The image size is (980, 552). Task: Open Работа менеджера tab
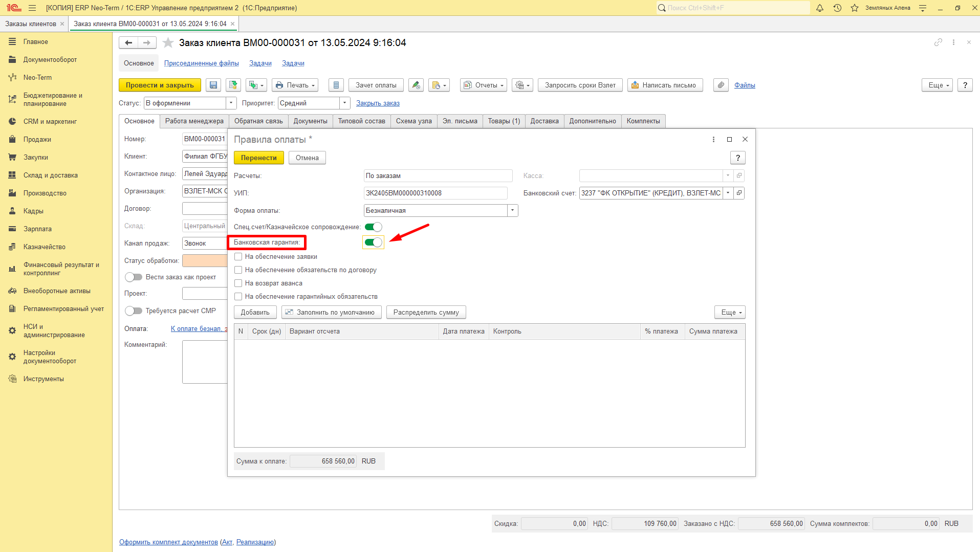194,121
